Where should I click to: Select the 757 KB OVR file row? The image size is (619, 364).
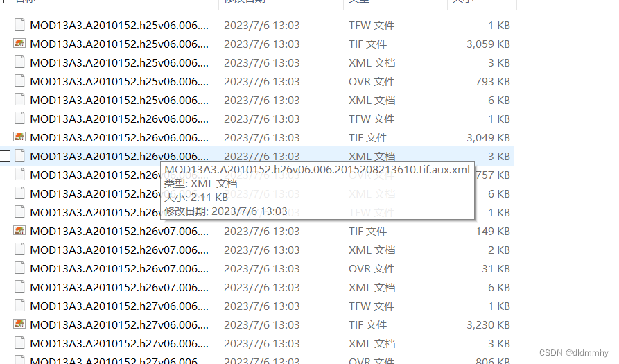point(256,175)
